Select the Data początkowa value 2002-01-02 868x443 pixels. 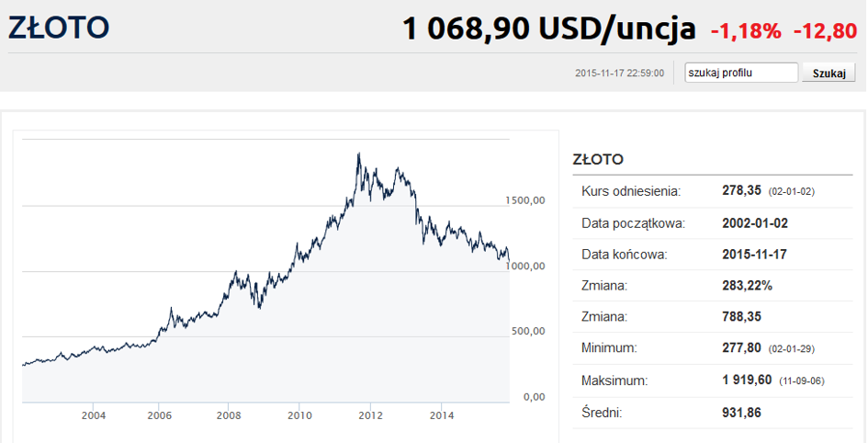click(755, 223)
